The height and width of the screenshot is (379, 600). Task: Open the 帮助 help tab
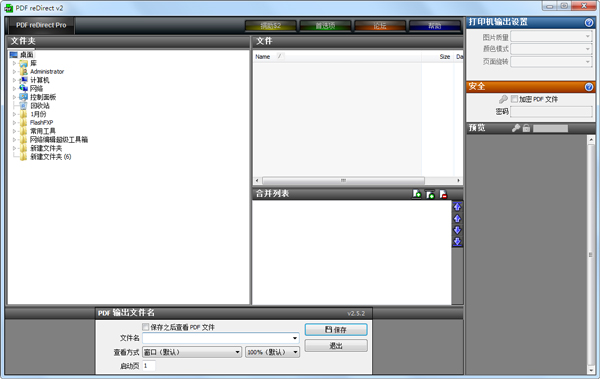tap(435, 26)
